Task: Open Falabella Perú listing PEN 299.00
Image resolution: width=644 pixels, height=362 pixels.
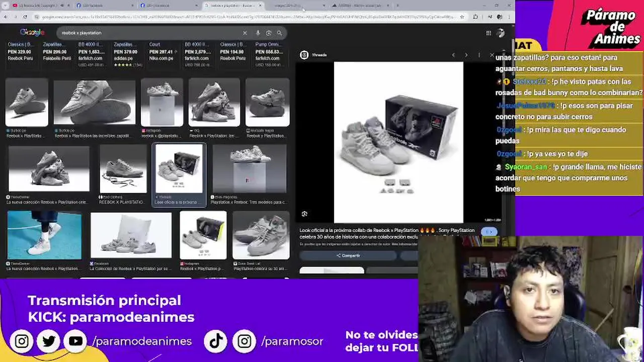Action: point(57,51)
